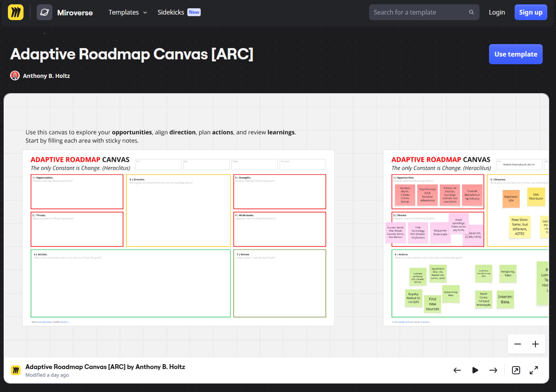The width and height of the screenshot is (556, 392).
Task: Click the yellow Miro logo icon
Action: point(16,12)
